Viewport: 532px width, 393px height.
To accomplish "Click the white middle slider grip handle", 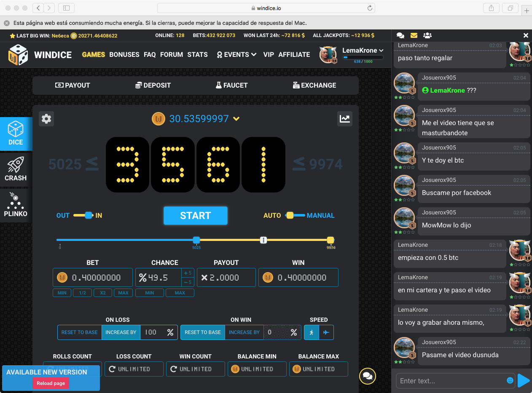I will pyautogui.click(x=263, y=240).
